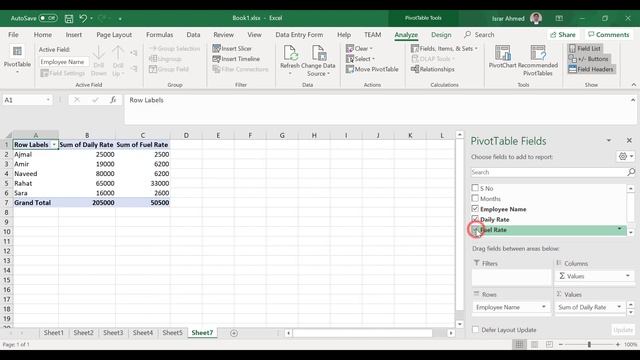Open Change Data Source

click(x=318, y=60)
